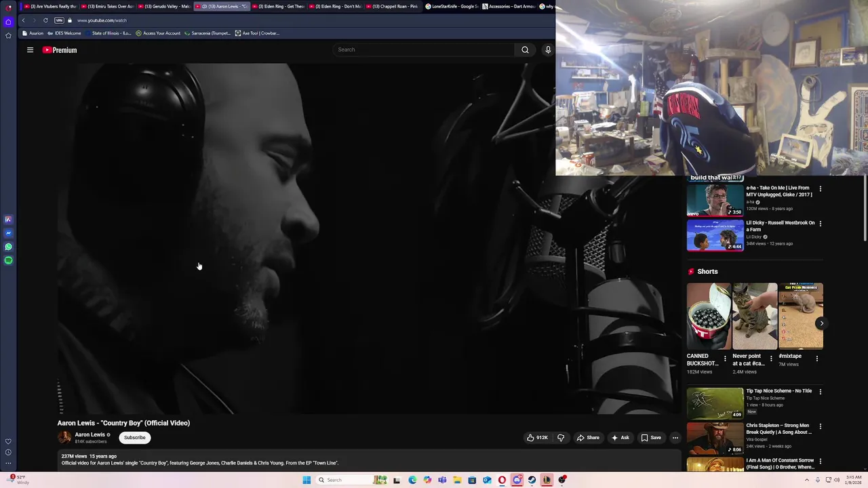The image size is (868, 488).
Task: Switch to Are Vtubers Really browser tab
Action: [50, 6]
